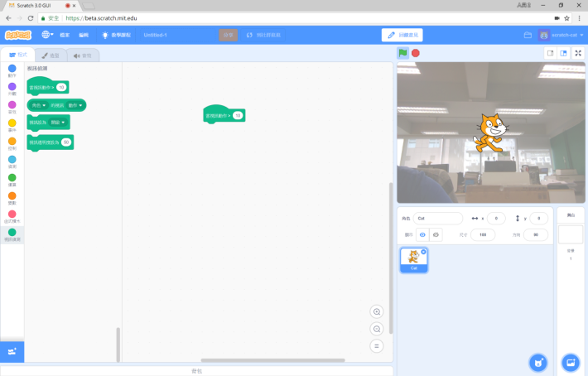Click the red stop button
588x376 pixels.
(x=416, y=53)
